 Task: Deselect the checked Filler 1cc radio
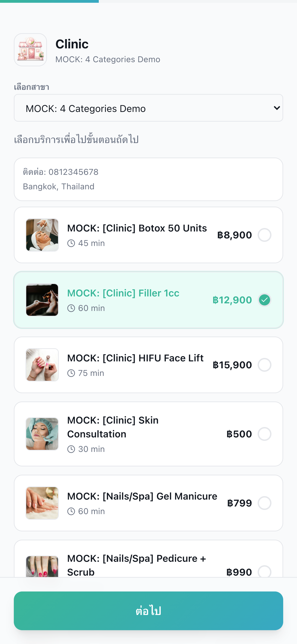tap(264, 300)
